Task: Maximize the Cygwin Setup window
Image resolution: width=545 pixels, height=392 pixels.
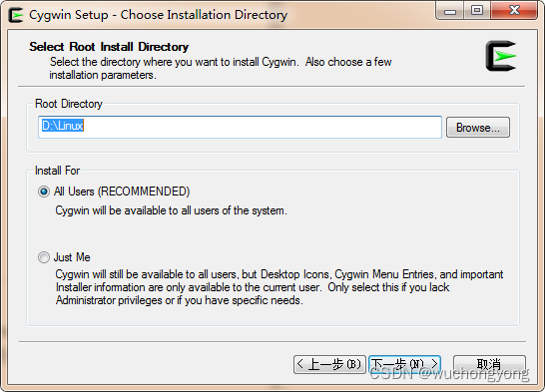Action: 477,11
